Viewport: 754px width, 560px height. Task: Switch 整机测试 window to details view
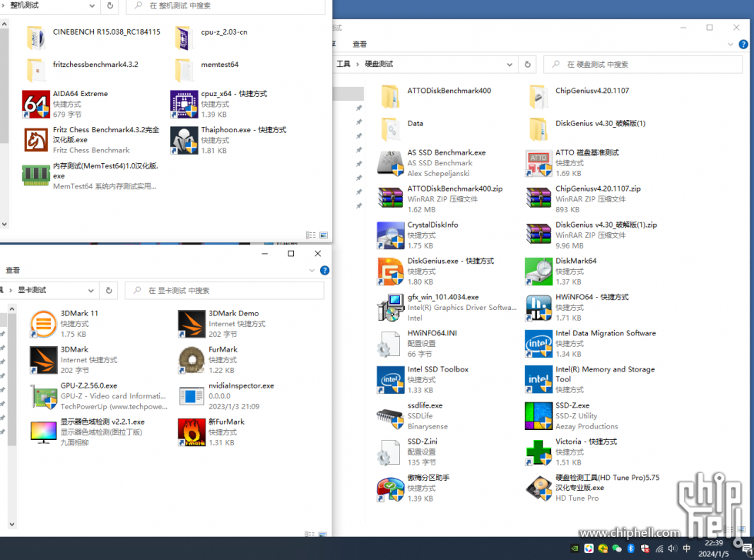pyautogui.click(x=311, y=235)
